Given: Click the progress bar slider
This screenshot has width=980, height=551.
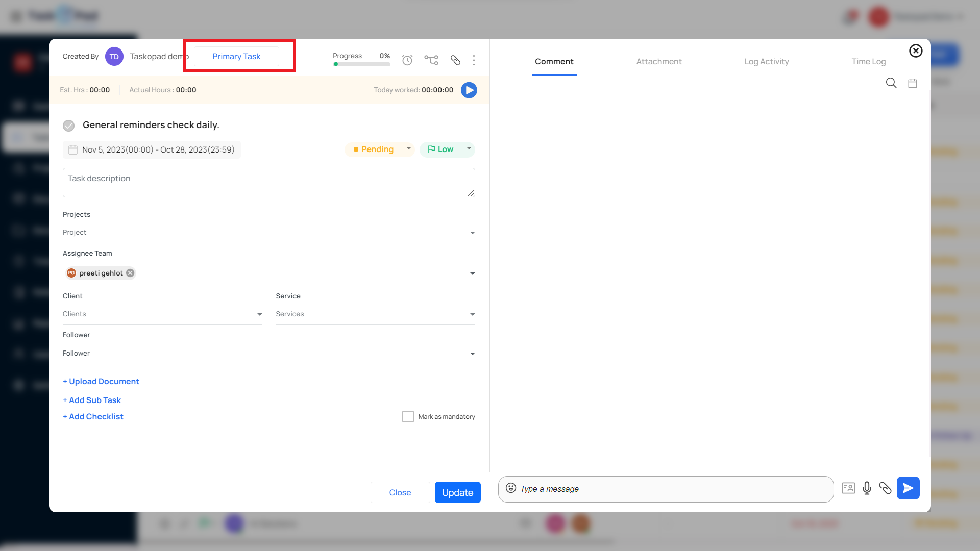Looking at the screenshot, I should pyautogui.click(x=361, y=64).
